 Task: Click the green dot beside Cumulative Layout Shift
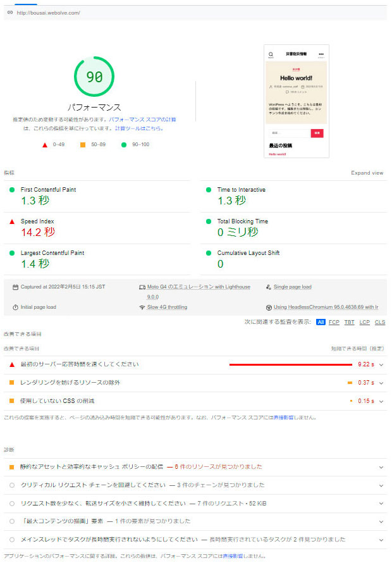209,253
